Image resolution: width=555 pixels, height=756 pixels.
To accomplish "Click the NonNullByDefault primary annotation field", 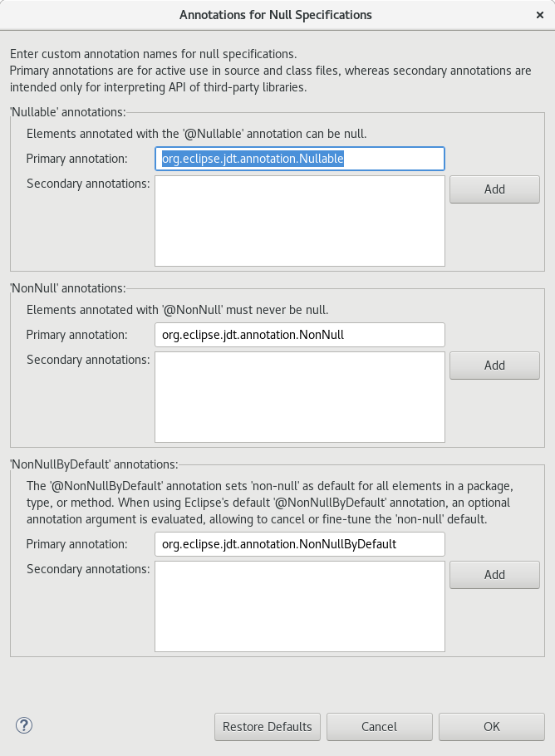I will 299,544.
